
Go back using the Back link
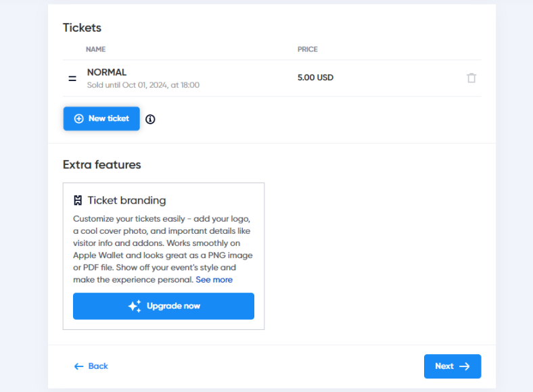coord(91,366)
